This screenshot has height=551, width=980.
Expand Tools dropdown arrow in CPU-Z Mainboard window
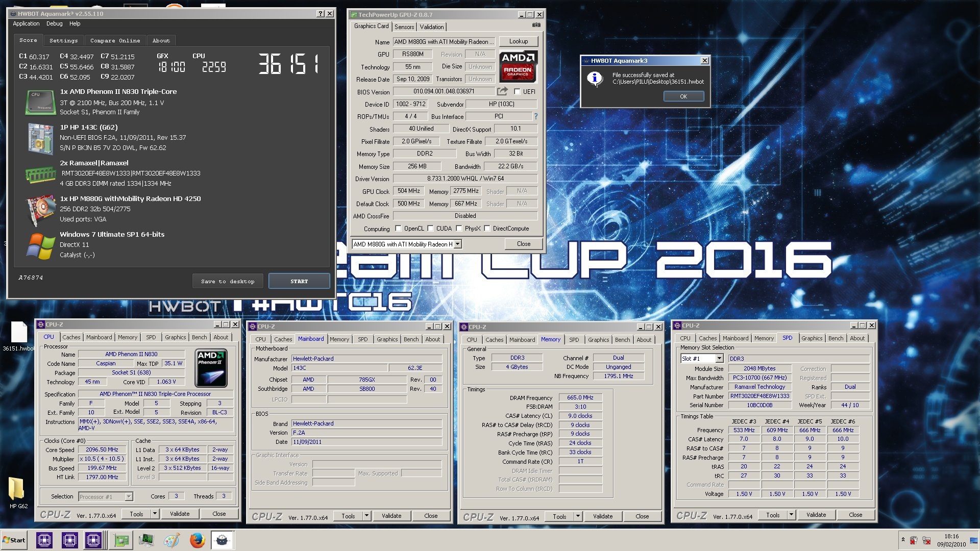[x=366, y=516]
